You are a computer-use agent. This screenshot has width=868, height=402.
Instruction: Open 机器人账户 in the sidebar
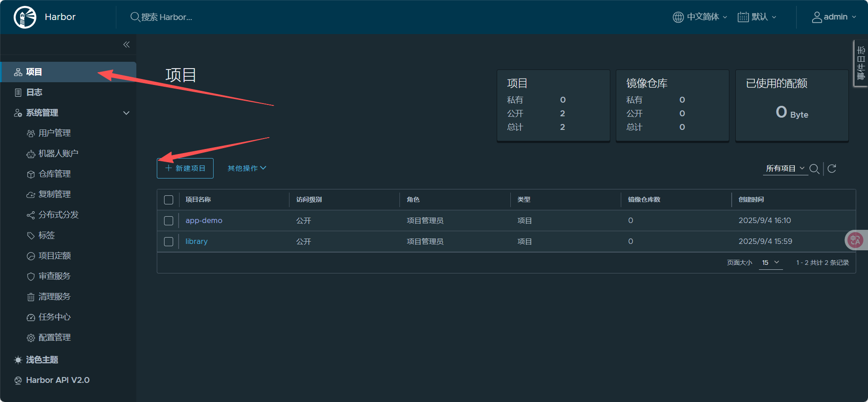click(x=58, y=154)
